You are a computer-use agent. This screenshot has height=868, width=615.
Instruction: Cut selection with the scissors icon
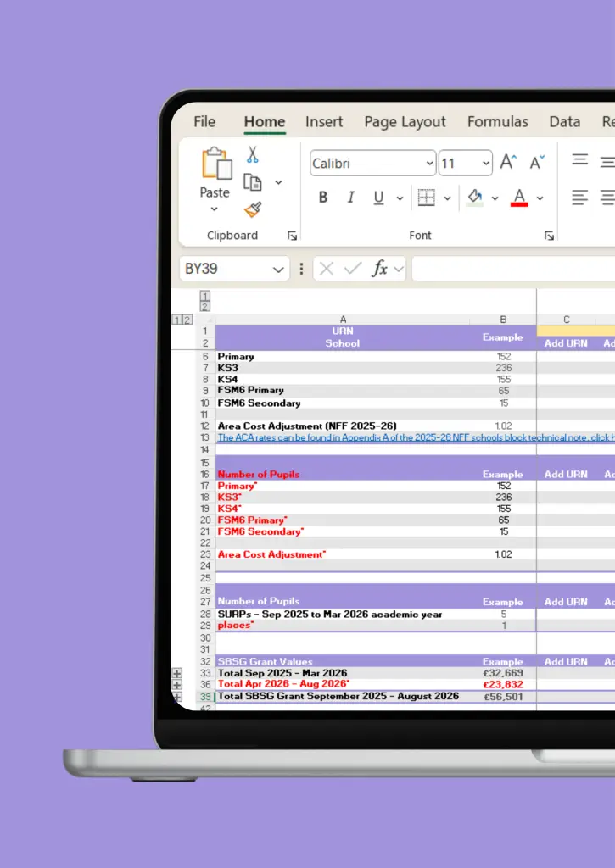click(253, 154)
